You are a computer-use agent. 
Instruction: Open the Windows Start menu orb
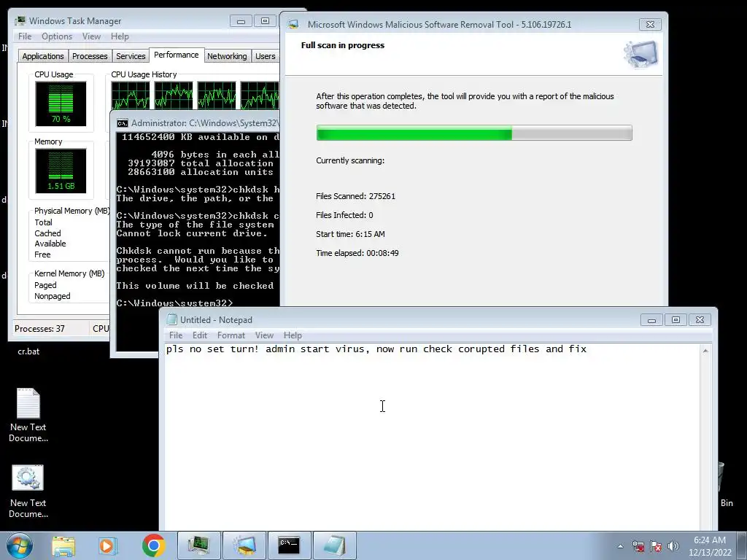click(x=20, y=545)
